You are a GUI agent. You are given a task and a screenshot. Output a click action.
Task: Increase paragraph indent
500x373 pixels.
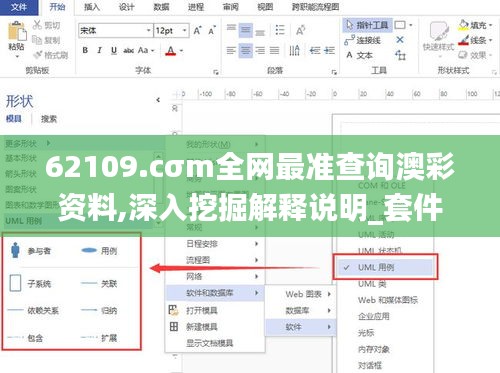[329, 51]
